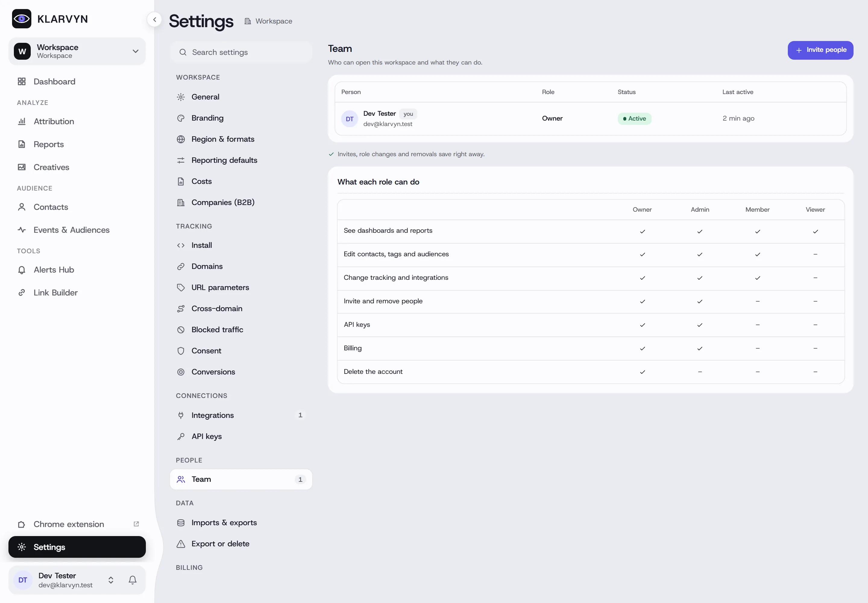Click the Search settings field
Image resolution: width=868 pixels, height=603 pixels.
(241, 52)
